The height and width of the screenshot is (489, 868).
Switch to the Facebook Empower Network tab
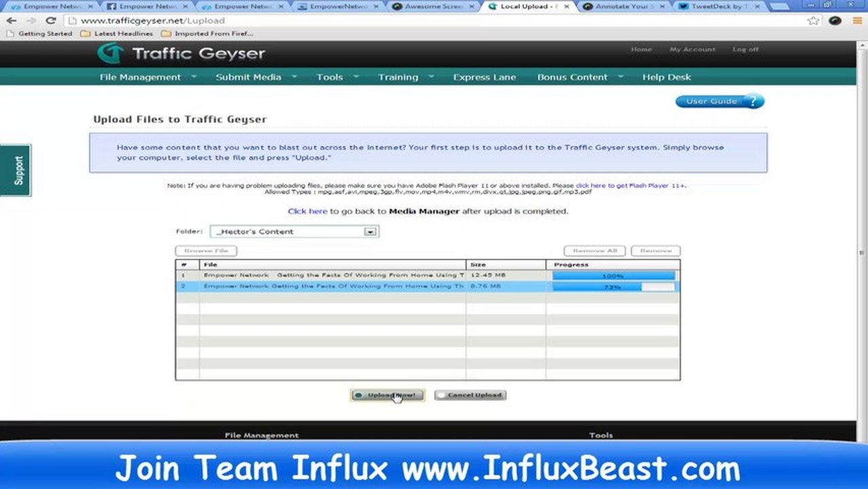pos(147,6)
